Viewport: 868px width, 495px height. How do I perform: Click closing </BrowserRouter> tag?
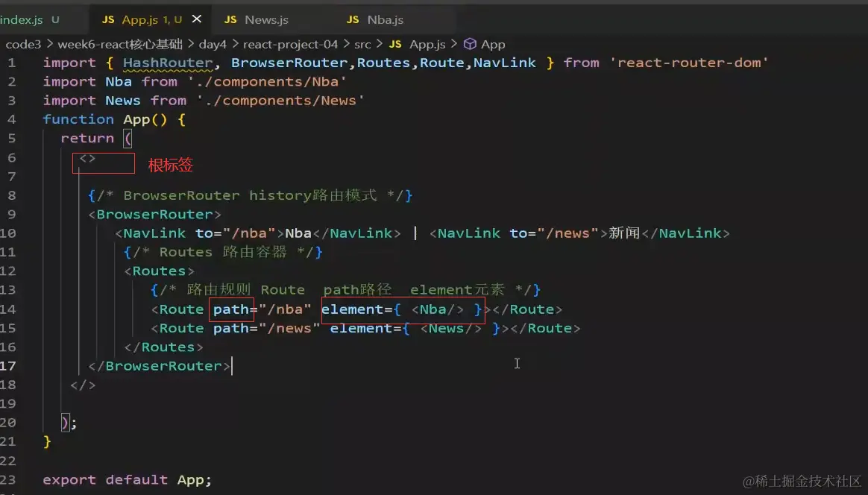coord(159,366)
